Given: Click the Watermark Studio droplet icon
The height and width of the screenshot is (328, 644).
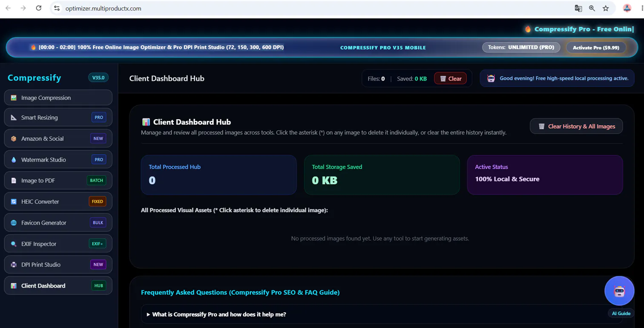Looking at the screenshot, I should pos(14,160).
